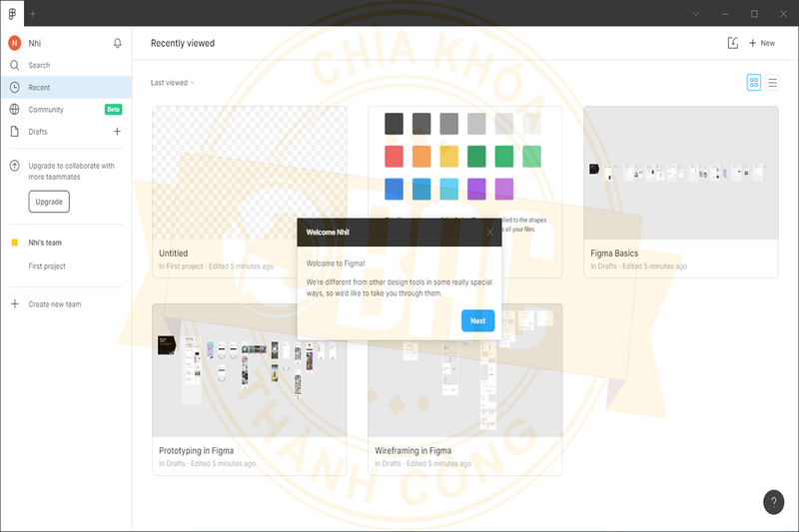799x532 pixels.
Task: Open the help question mark button
Action: point(773,502)
